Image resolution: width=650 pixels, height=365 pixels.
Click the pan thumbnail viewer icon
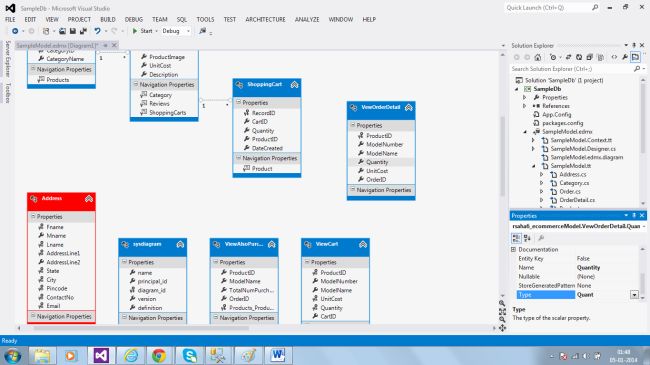pyautogui.click(x=502, y=328)
